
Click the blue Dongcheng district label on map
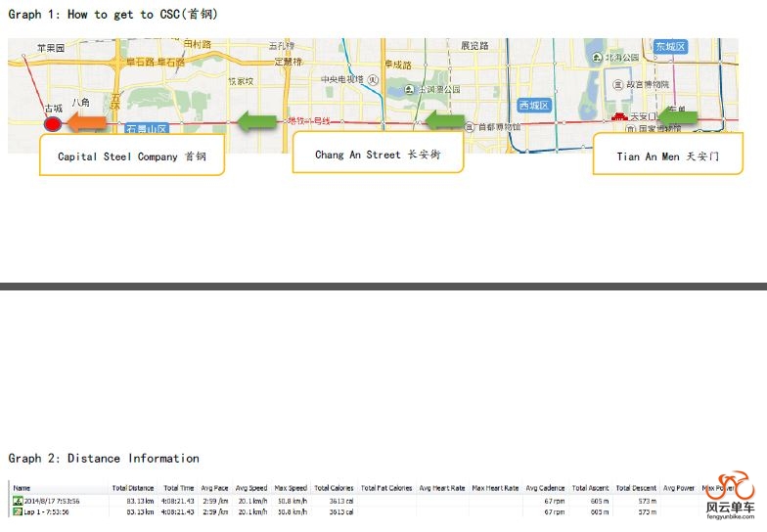pyautogui.click(x=671, y=46)
